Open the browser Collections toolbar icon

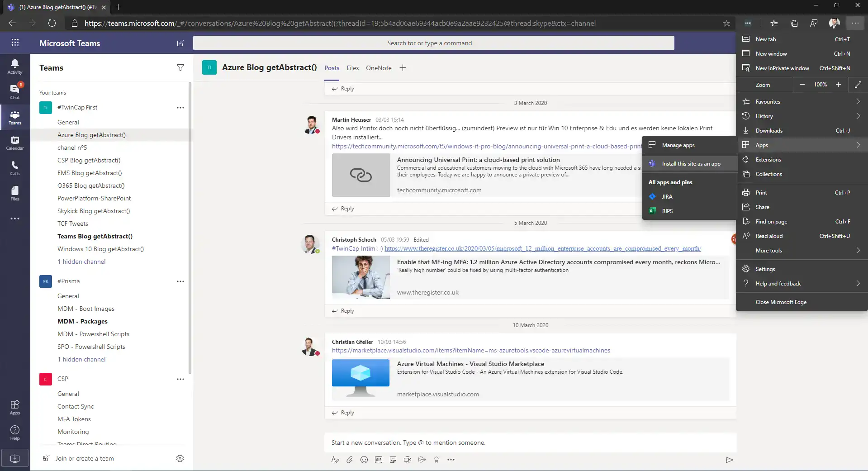(x=794, y=23)
